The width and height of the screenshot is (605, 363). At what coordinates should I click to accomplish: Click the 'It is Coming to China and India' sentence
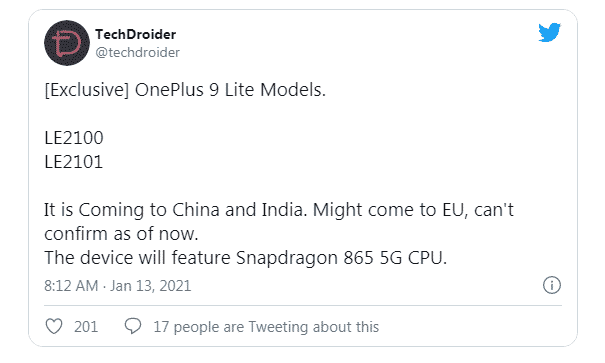tap(175, 210)
